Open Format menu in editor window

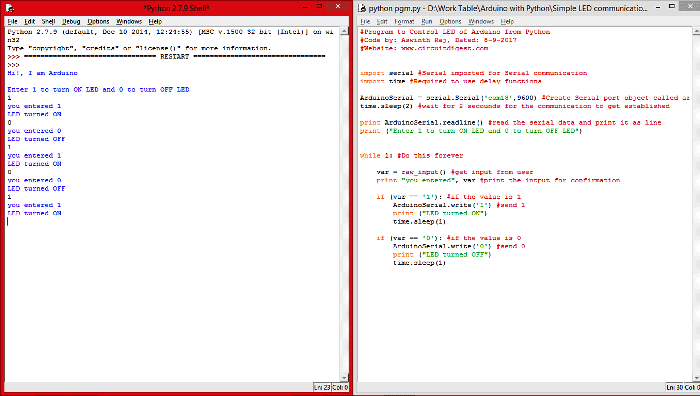(404, 21)
